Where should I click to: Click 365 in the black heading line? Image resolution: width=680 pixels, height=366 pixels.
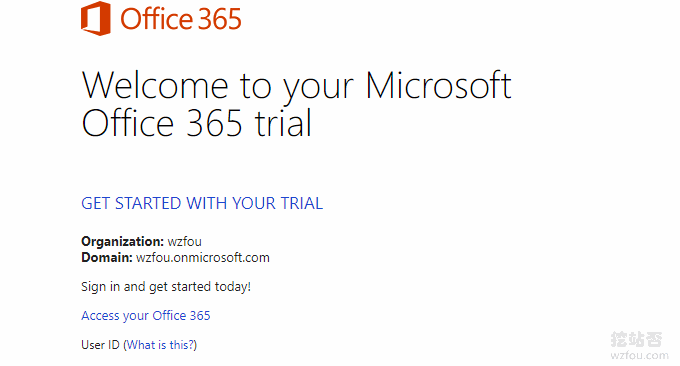(x=214, y=123)
